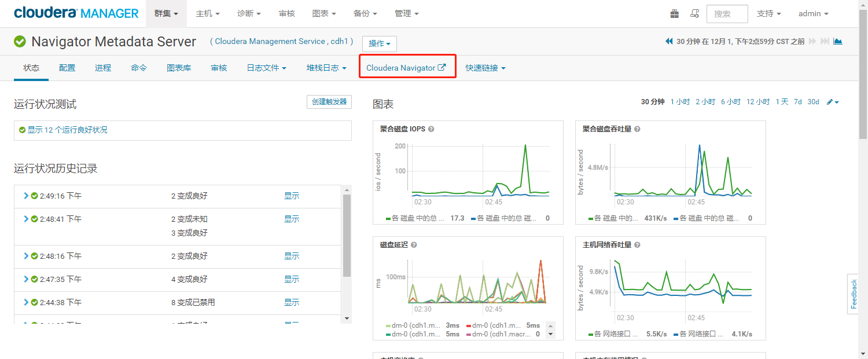Click the Cloudera Manager logo
The height and width of the screenshot is (359, 868).
point(76,13)
